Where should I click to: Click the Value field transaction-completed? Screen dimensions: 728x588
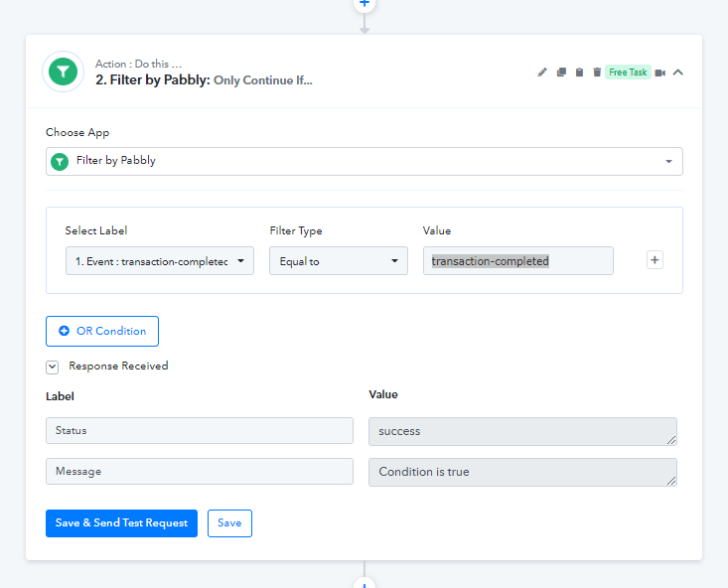[518, 261]
